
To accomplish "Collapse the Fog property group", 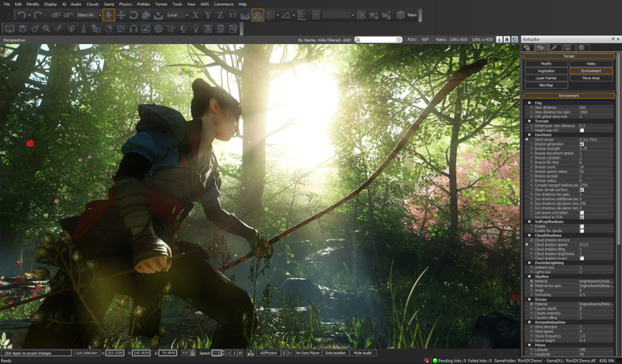I will click(529, 103).
